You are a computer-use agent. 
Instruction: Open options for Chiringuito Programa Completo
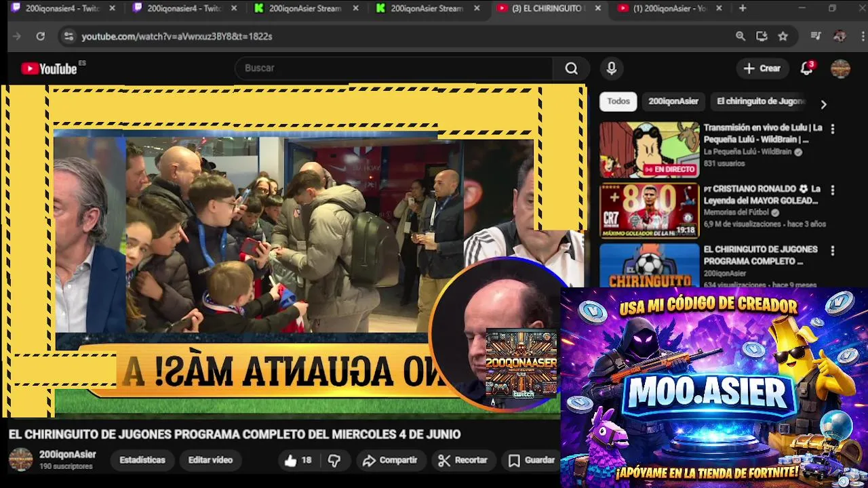click(x=832, y=251)
